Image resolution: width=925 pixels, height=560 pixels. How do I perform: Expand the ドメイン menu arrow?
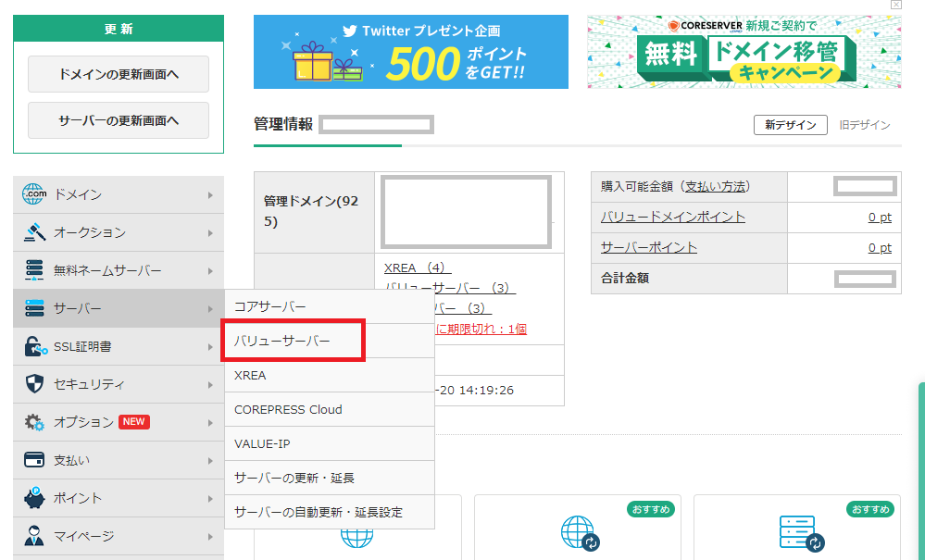pyautogui.click(x=210, y=195)
